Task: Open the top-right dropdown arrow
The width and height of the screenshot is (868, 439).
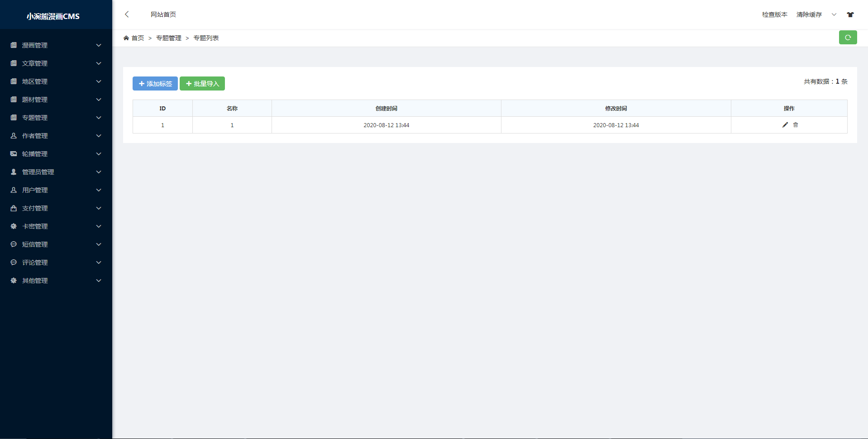Action: tap(834, 14)
